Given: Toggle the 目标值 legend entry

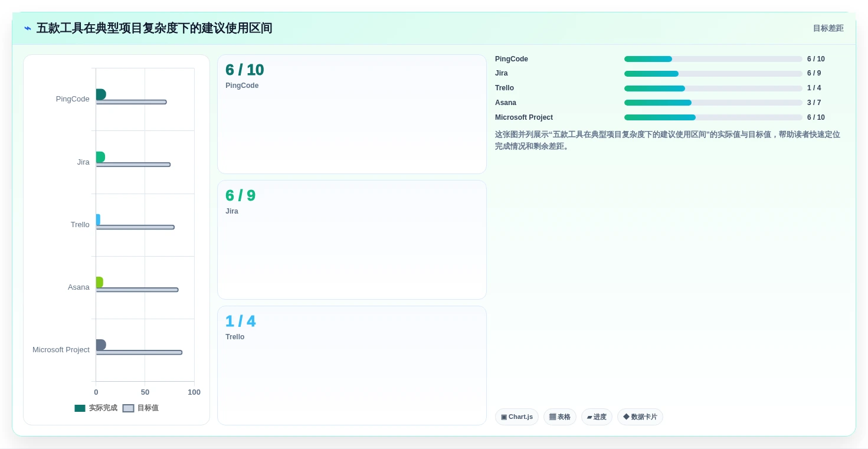Looking at the screenshot, I should pyautogui.click(x=140, y=408).
